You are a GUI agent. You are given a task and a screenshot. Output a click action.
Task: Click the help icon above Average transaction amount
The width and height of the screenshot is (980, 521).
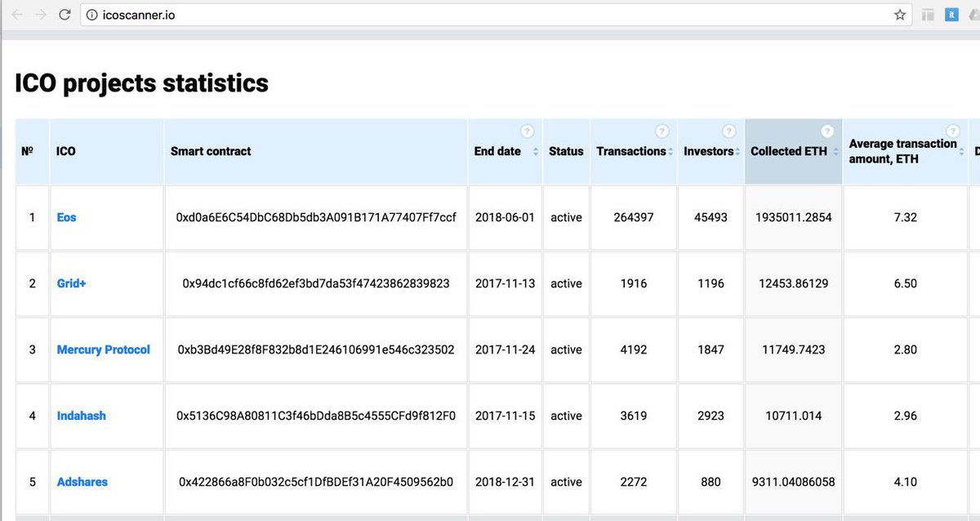click(952, 131)
